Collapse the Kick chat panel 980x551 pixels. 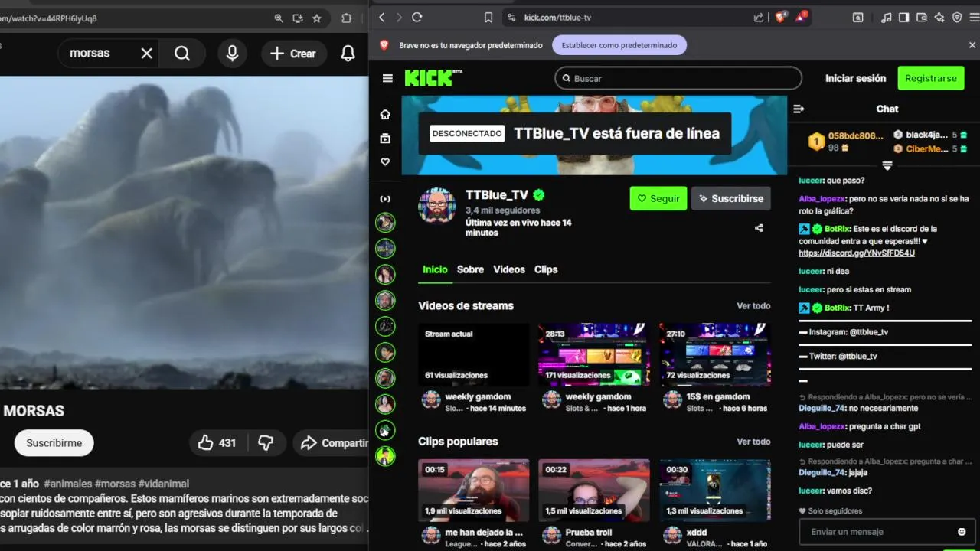(799, 109)
